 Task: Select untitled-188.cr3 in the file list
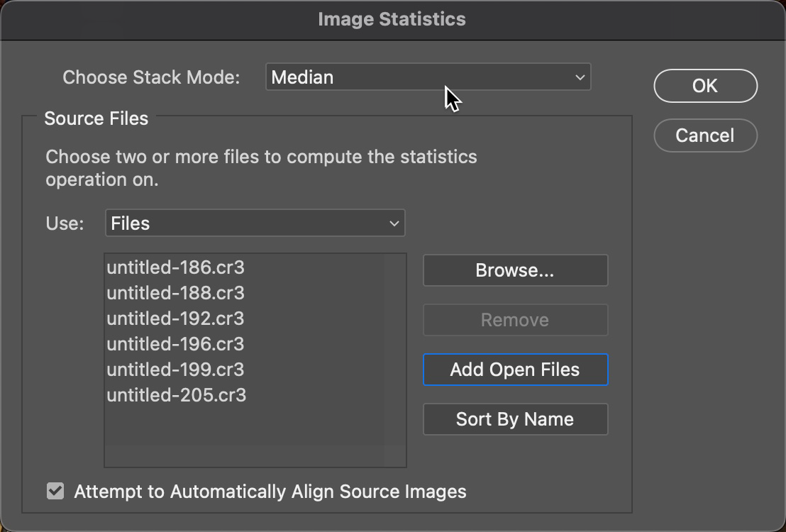pos(176,293)
